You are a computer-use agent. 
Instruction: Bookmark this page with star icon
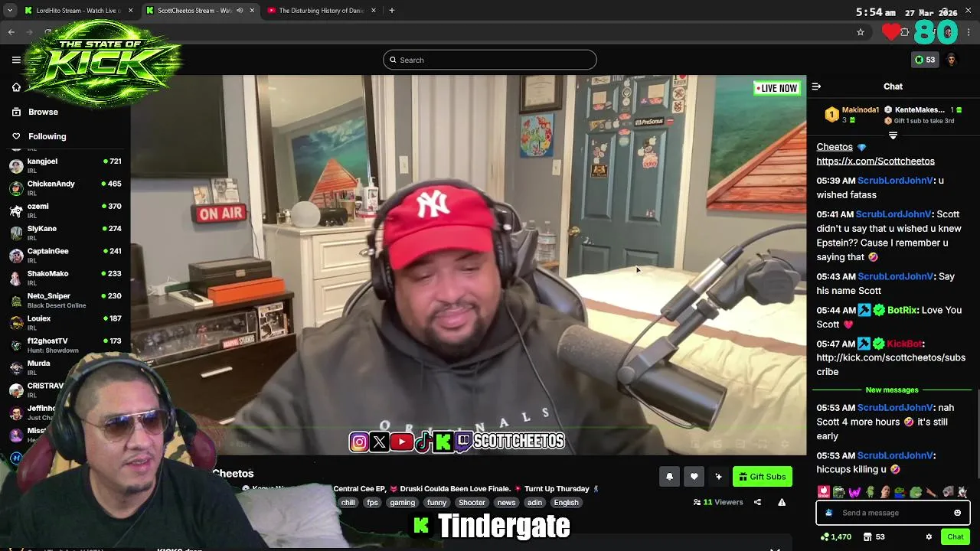(x=861, y=32)
